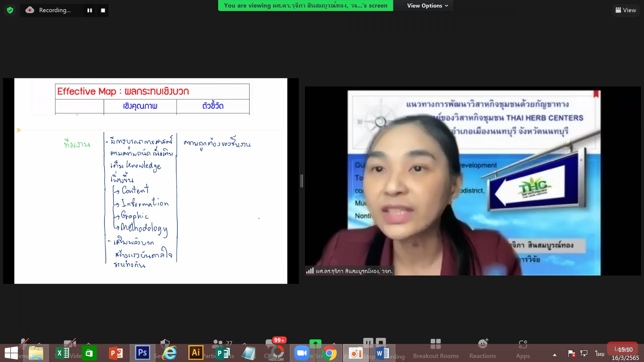Click the handwritten word 'Methodology'
Viewport: 644px width, 362px height.
click(144, 229)
